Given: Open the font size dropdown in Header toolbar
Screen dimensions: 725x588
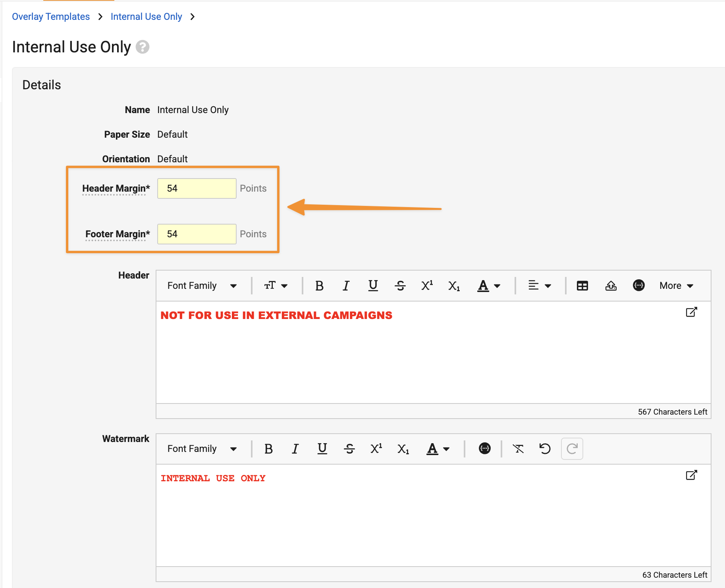Looking at the screenshot, I should coord(276,286).
